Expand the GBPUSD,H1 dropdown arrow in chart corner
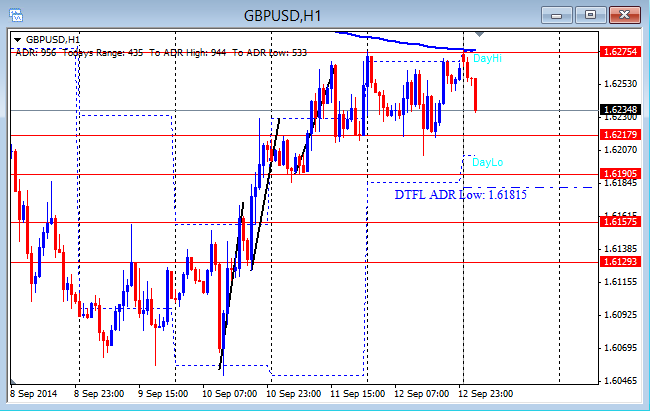Viewport: 650px width, 411px height. pyautogui.click(x=17, y=40)
